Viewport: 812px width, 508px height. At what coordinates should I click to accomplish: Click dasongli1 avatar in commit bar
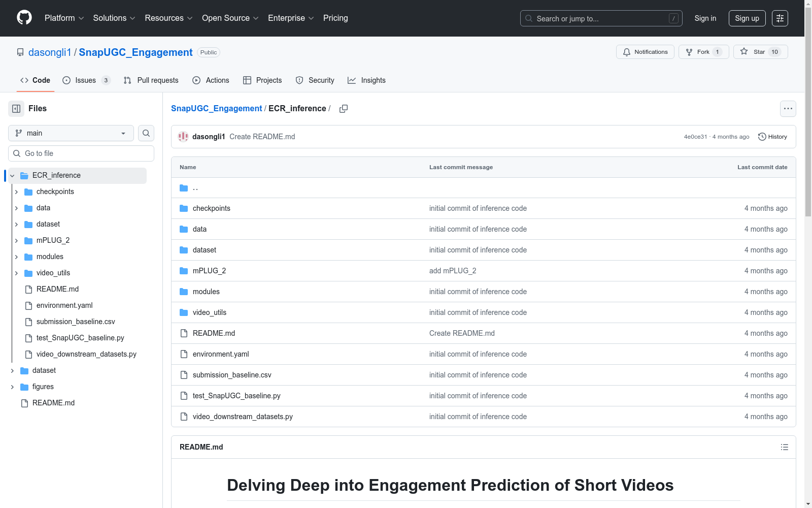click(183, 137)
